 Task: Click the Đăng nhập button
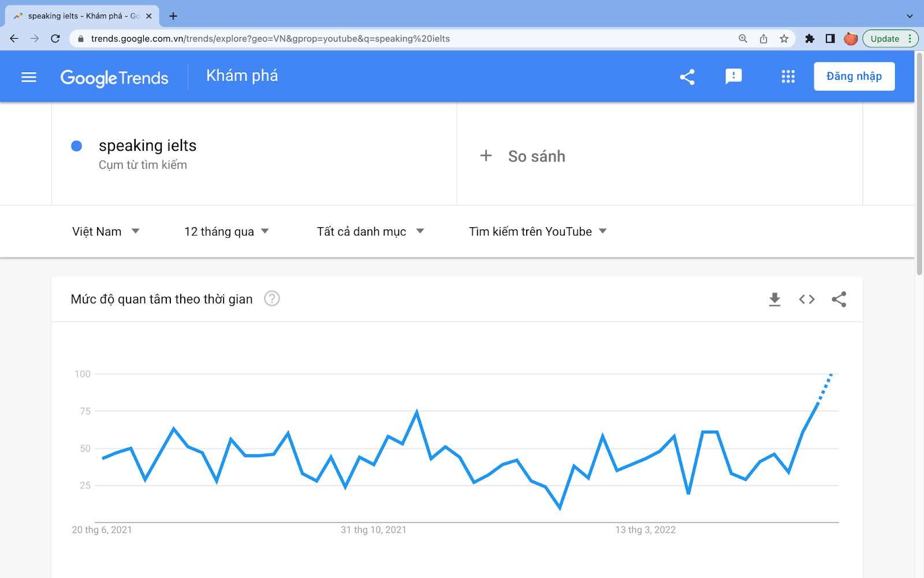(x=854, y=76)
